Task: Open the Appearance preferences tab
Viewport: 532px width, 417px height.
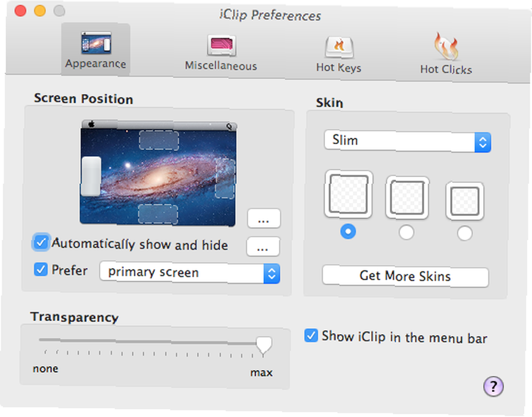Action: coord(96,49)
